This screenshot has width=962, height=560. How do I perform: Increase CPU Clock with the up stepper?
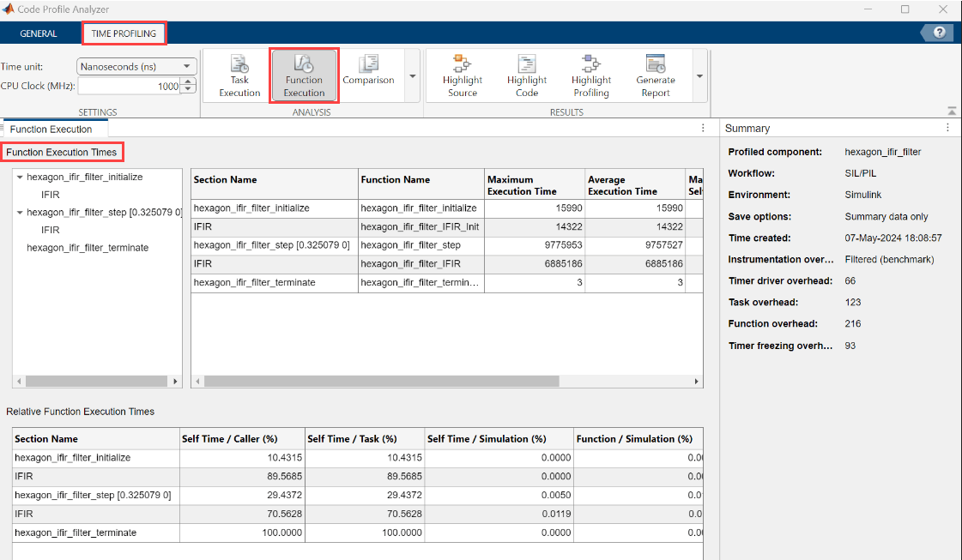point(190,82)
